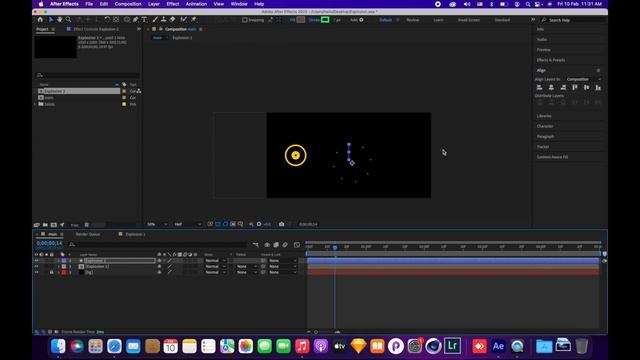Open track matte dropdown for [Explosion 1] layer
The height and width of the screenshot is (360, 640).
247,266
